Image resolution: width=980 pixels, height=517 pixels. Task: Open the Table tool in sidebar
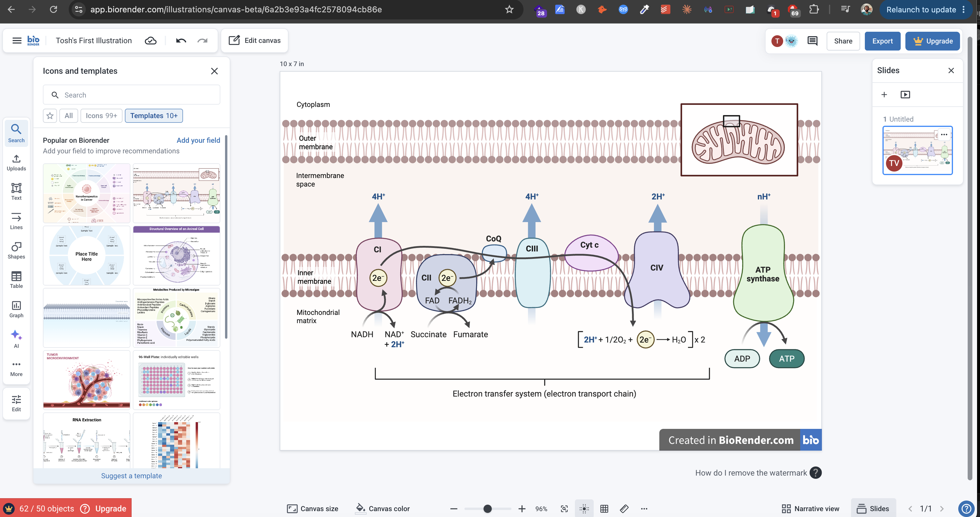[x=16, y=280]
